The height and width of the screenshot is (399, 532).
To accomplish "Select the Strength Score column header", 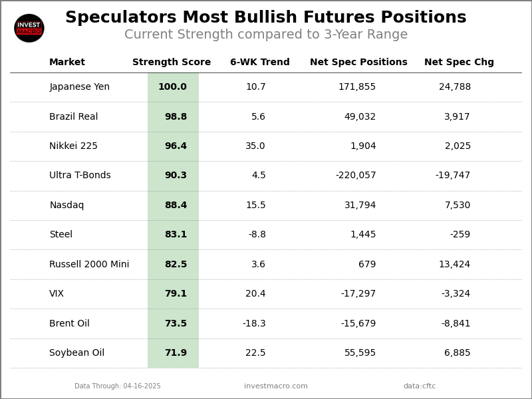I will pos(172,63).
